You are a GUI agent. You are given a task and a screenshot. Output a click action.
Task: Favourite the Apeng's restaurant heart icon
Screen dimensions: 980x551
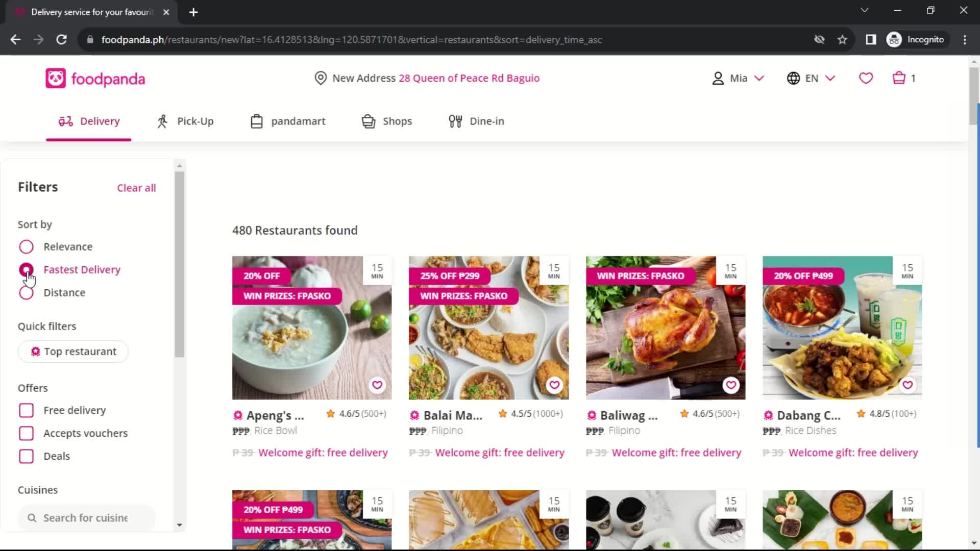click(377, 385)
